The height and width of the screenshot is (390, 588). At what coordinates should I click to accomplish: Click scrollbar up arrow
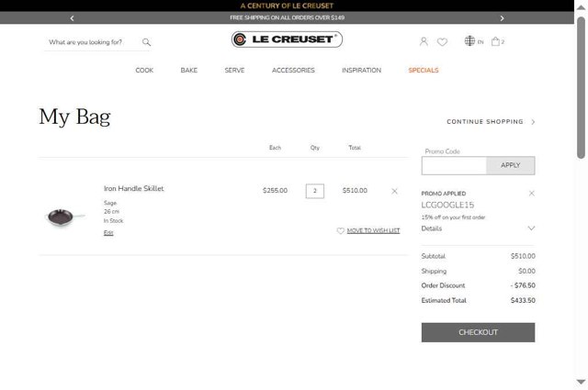(581, 7)
